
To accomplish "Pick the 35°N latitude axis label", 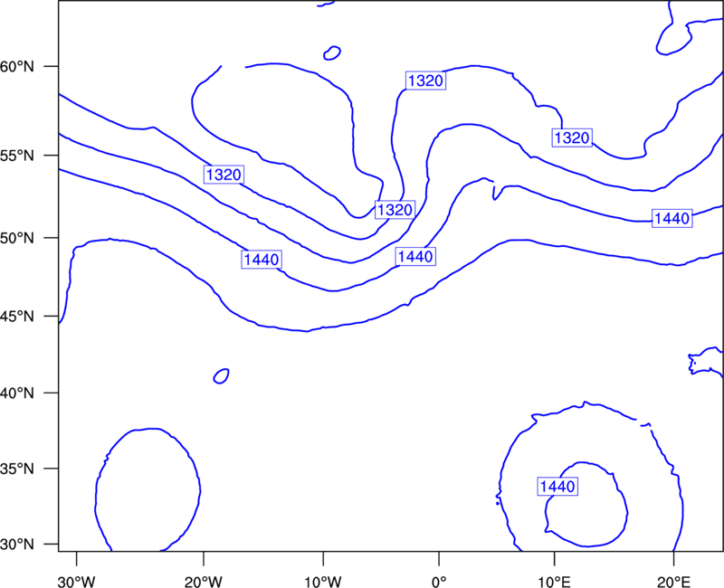I will (x=16, y=469).
